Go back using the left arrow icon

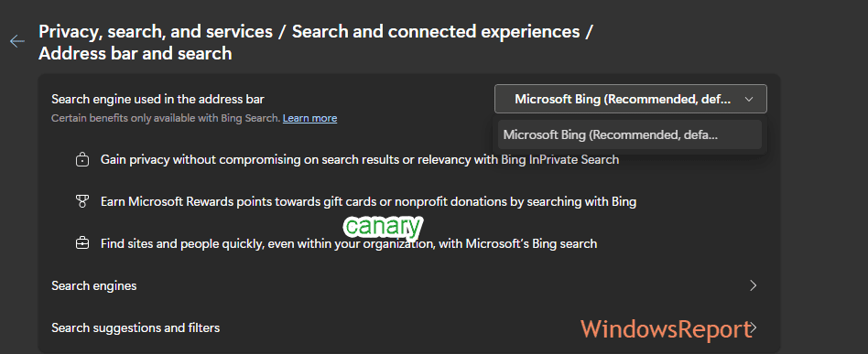(x=17, y=41)
